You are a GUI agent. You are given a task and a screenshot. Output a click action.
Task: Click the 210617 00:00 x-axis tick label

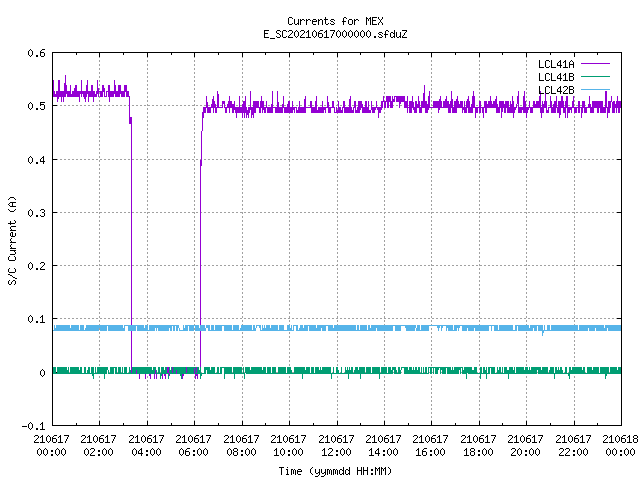(51, 445)
